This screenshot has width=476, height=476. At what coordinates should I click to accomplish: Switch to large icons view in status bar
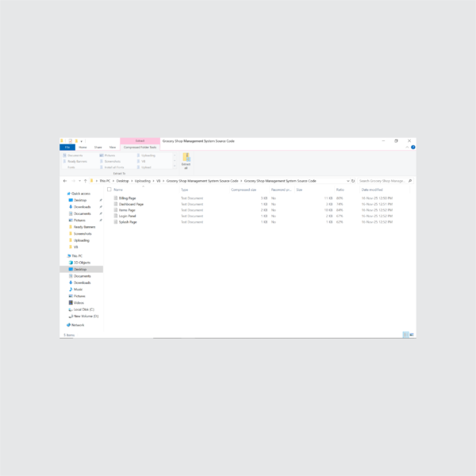pyautogui.click(x=412, y=335)
